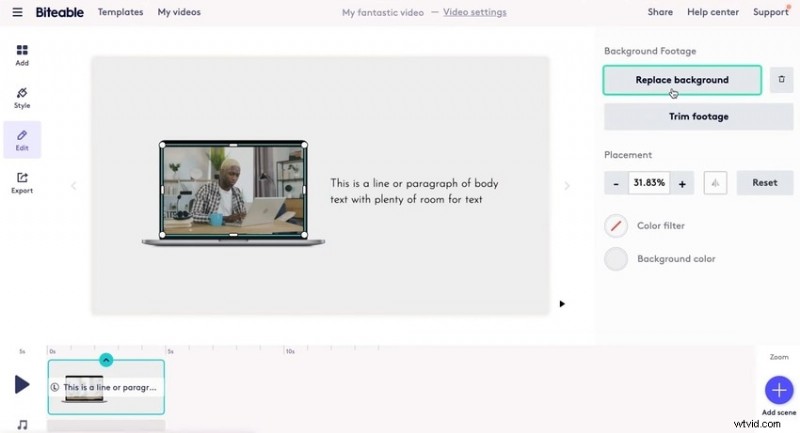Play the timeline with large play button

(22, 385)
